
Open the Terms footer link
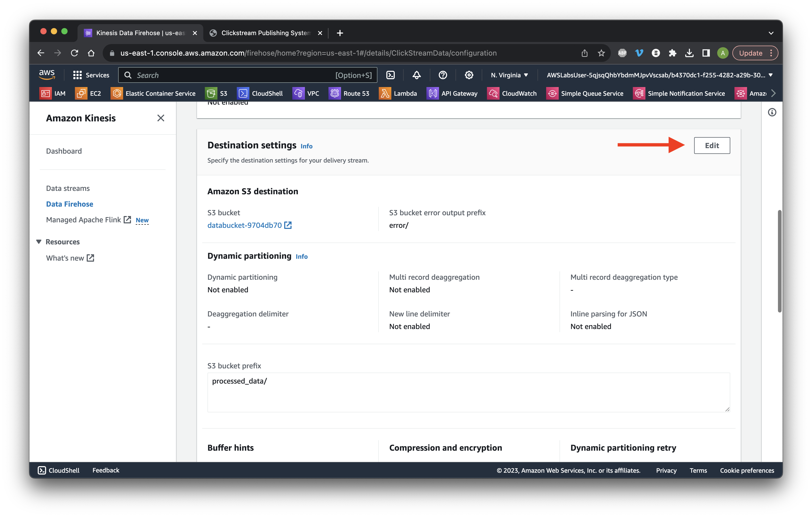[698, 470]
